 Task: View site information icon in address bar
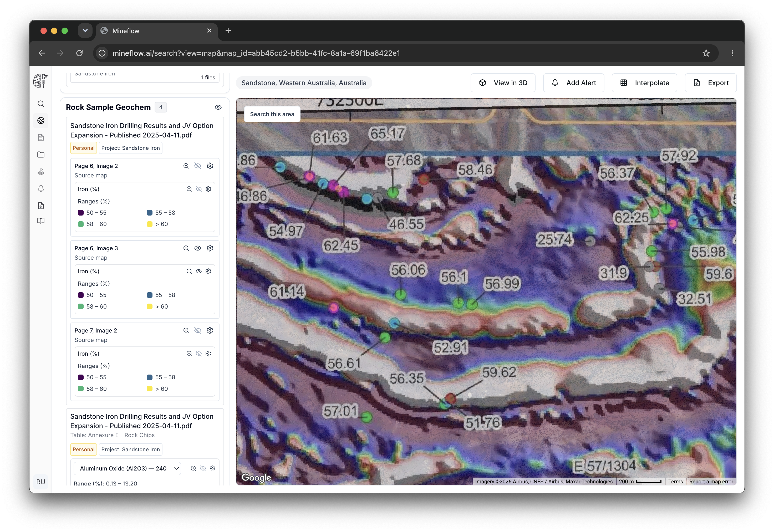coord(102,53)
